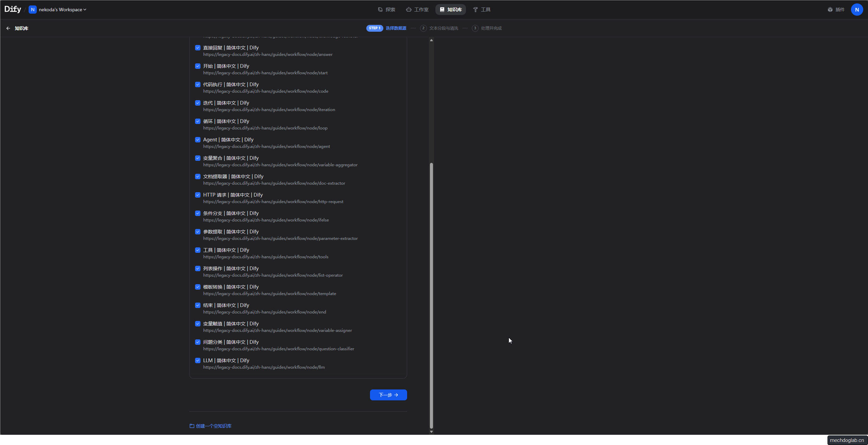868x445 pixels.
Task: Switch to the 知识库 tab
Action: pyautogui.click(x=451, y=10)
